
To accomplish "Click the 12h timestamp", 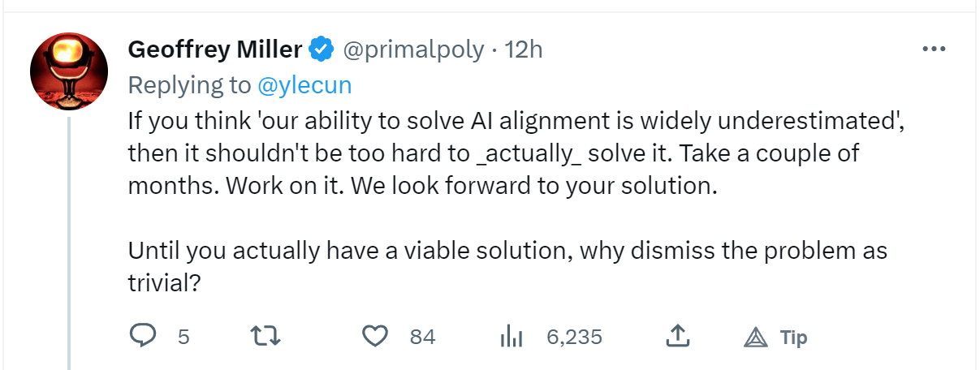I will coord(524,49).
